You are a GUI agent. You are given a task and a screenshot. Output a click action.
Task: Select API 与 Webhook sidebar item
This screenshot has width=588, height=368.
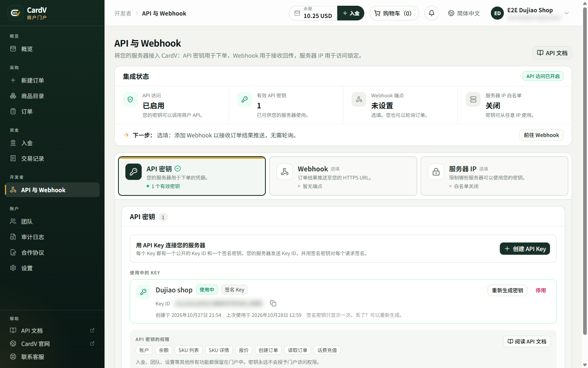[52, 190]
